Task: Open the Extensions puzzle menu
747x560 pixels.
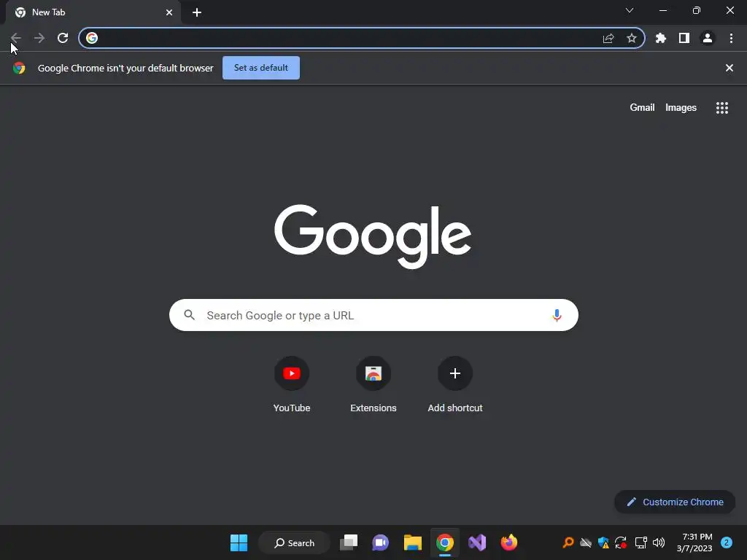Action: (661, 38)
